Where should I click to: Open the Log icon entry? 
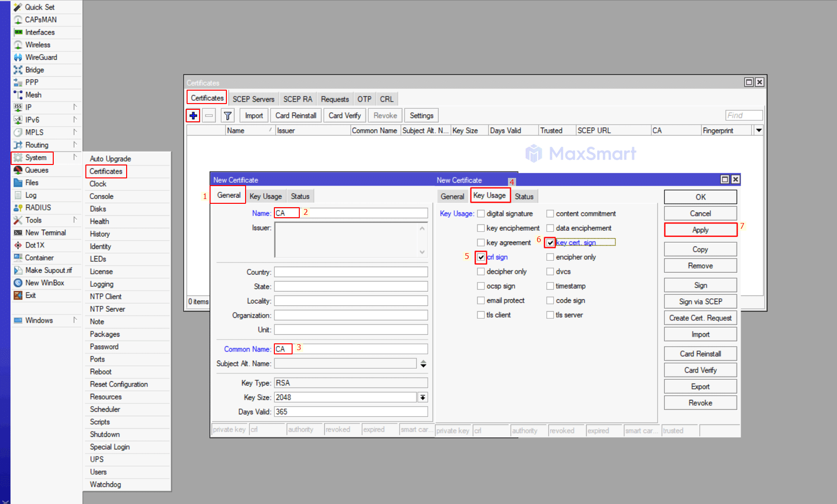pos(18,195)
